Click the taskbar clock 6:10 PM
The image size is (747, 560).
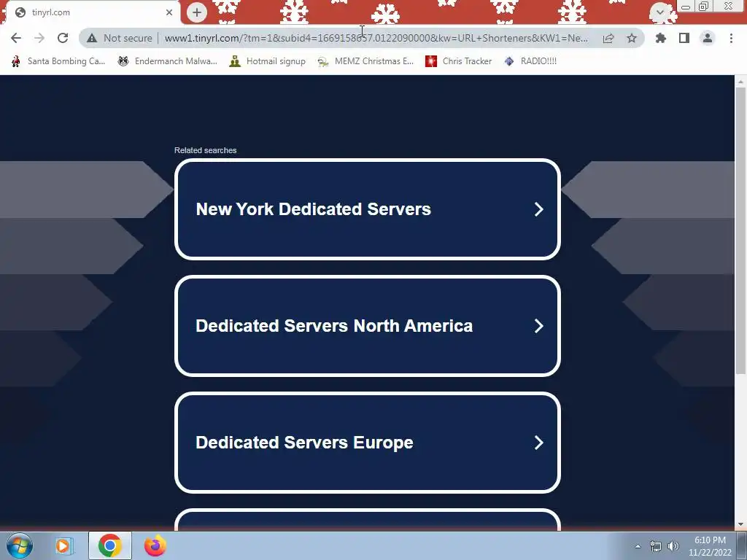point(710,540)
